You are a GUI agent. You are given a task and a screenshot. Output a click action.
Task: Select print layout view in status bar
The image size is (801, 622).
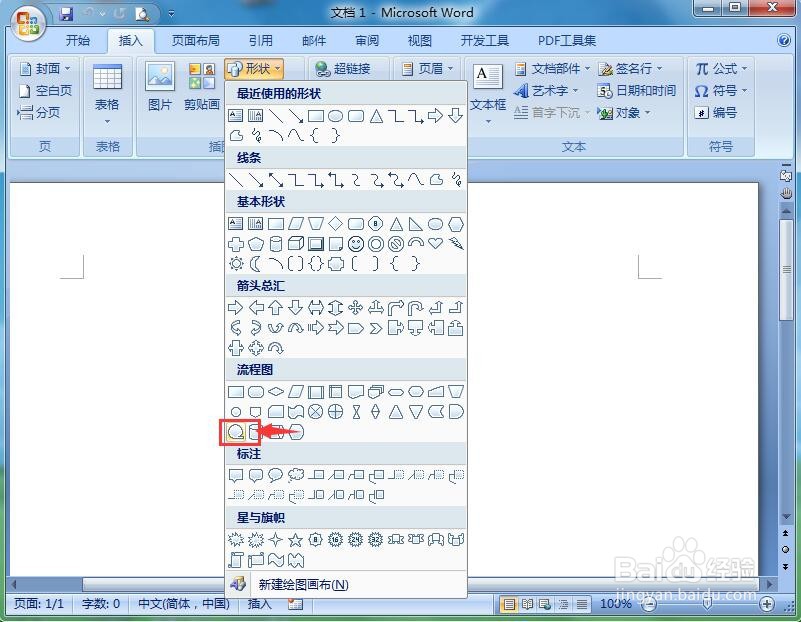[509, 604]
